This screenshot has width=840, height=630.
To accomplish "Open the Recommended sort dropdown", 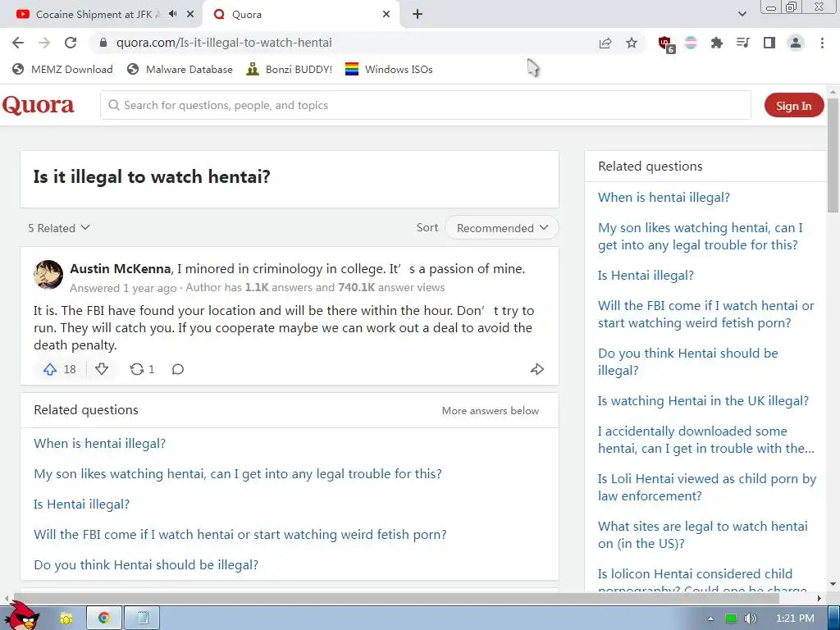I will coord(502,228).
